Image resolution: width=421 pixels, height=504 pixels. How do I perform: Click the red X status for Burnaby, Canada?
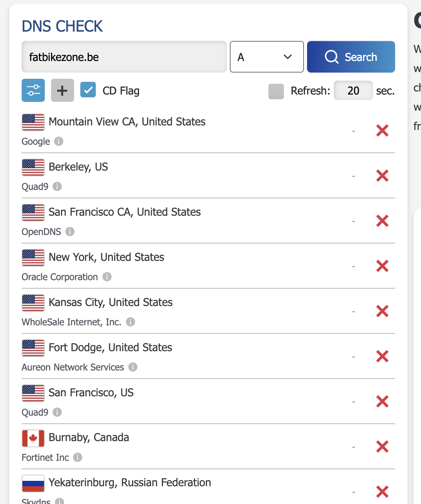(x=382, y=446)
